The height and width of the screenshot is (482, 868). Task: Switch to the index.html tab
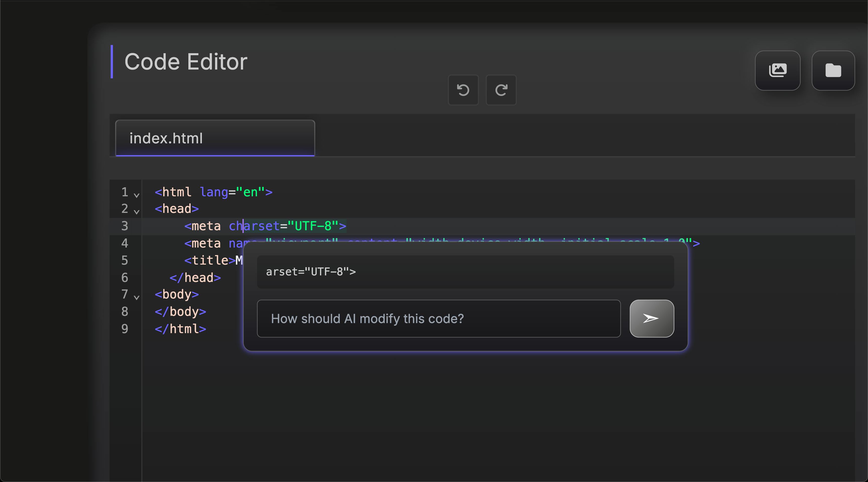(215, 138)
